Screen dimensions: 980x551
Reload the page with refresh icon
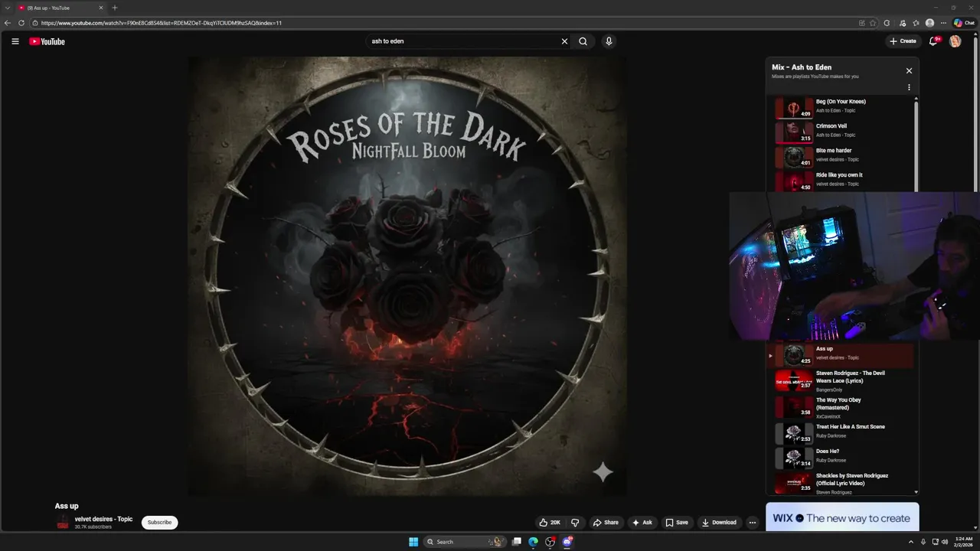point(22,23)
